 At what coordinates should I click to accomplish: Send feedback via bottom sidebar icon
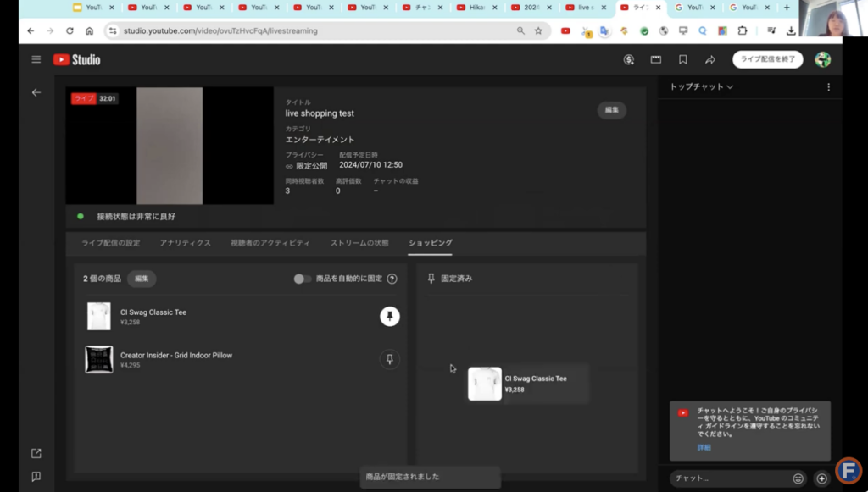click(x=36, y=477)
